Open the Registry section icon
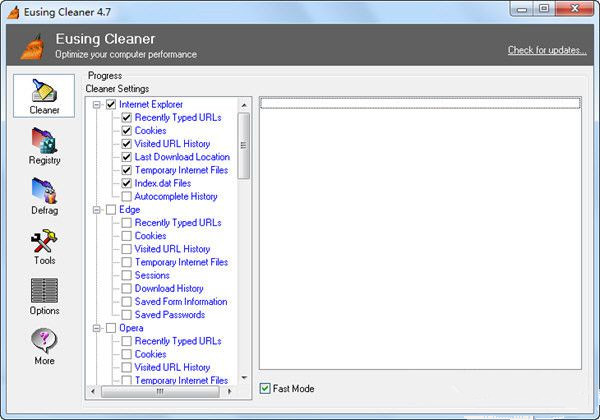The image size is (600, 420). coord(44,140)
